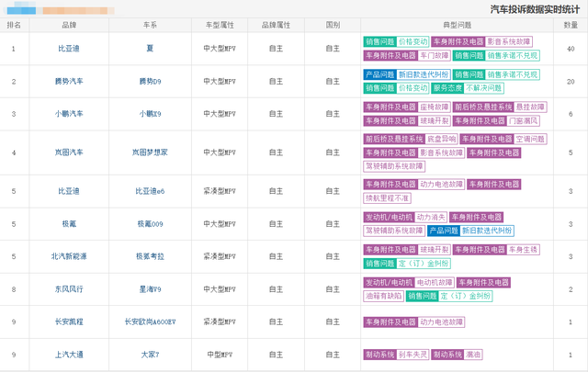Image resolution: width=588 pixels, height=372 pixels.
Task: Open the 星海V9 series link
Action: pos(150,289)
